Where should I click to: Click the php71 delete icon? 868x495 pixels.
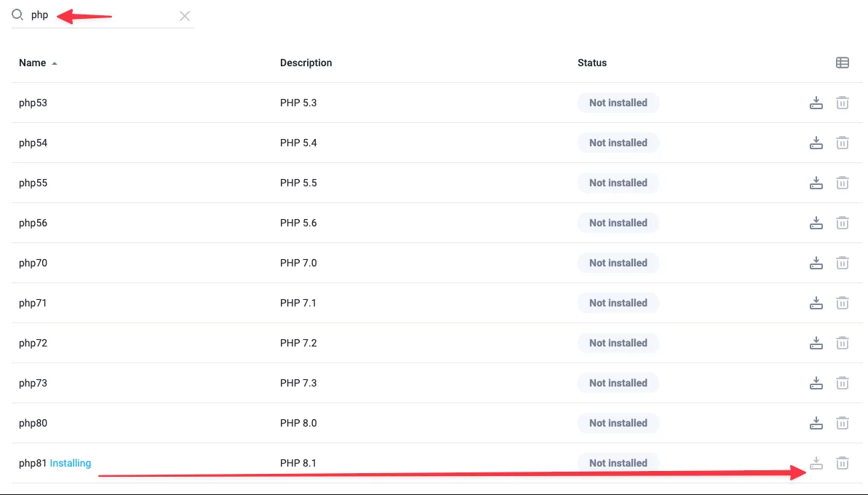pyautogui.click(x=843, y=303)
